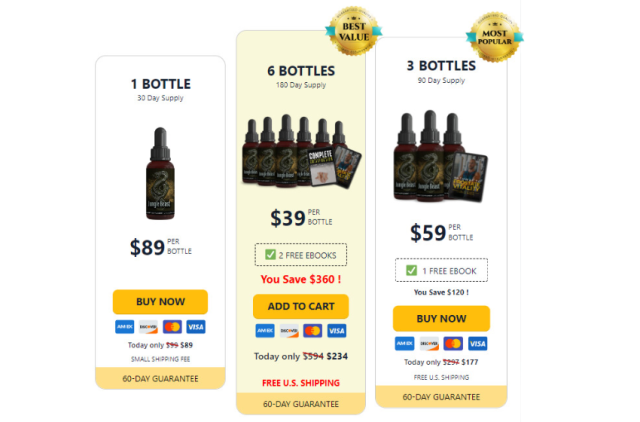This screenshot has height=422, width=640.
Task: Click Buy Now for 1 Bottle
Action: (x=160, y=302)
